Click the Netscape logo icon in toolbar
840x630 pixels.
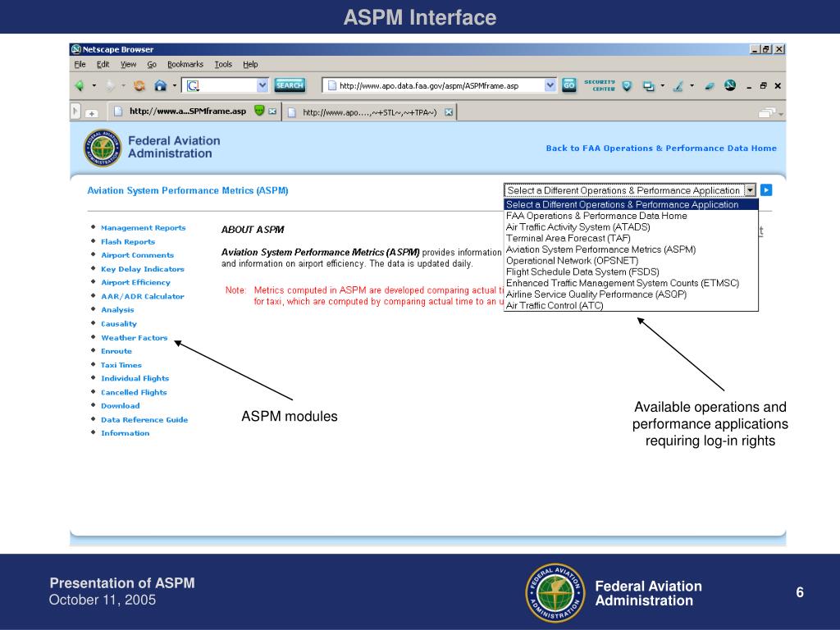click(x=730, y=85)
